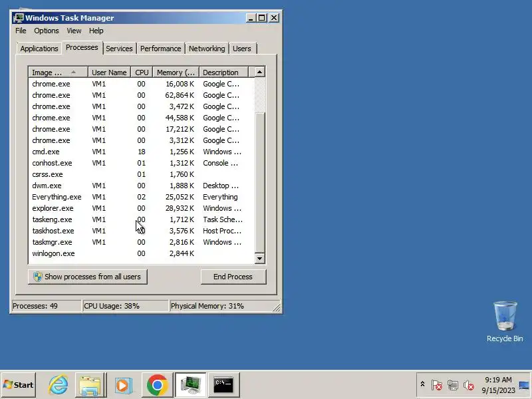
Task: Select chrome.exe row using 16,008 K memory
Action: 141,84
